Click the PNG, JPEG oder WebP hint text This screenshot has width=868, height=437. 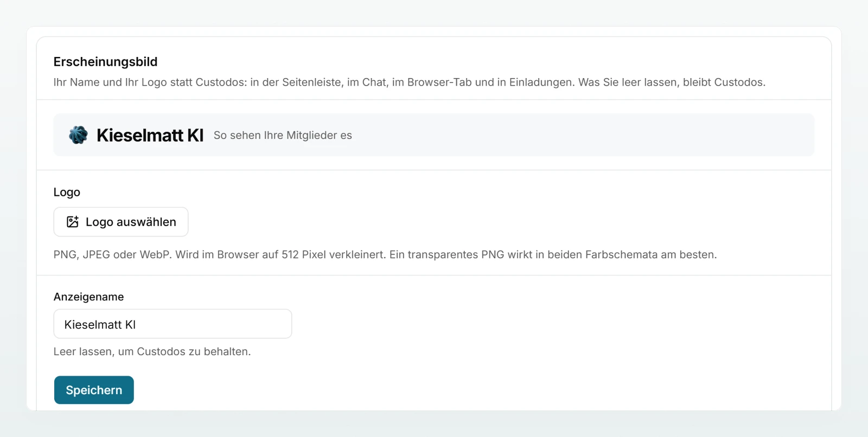(x=385, y=254)
